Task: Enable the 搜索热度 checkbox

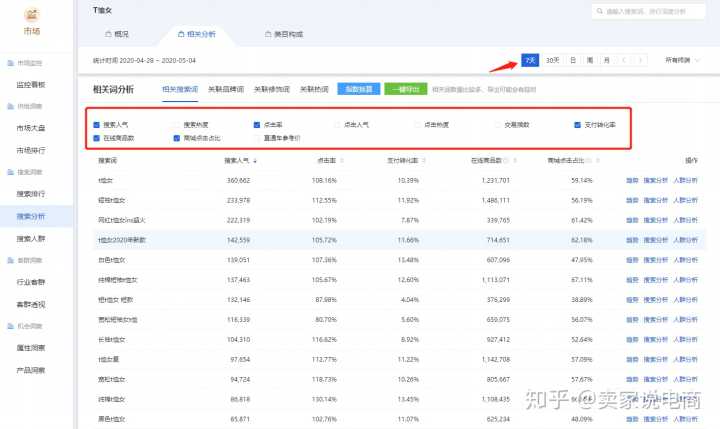Action: (177, 125)
